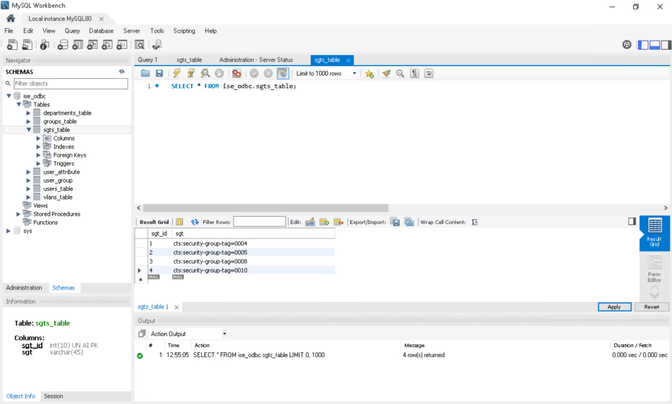The height and width of the screenshot is (404, 672).
Task: Click the Apply button
Action: pos(614,307)
